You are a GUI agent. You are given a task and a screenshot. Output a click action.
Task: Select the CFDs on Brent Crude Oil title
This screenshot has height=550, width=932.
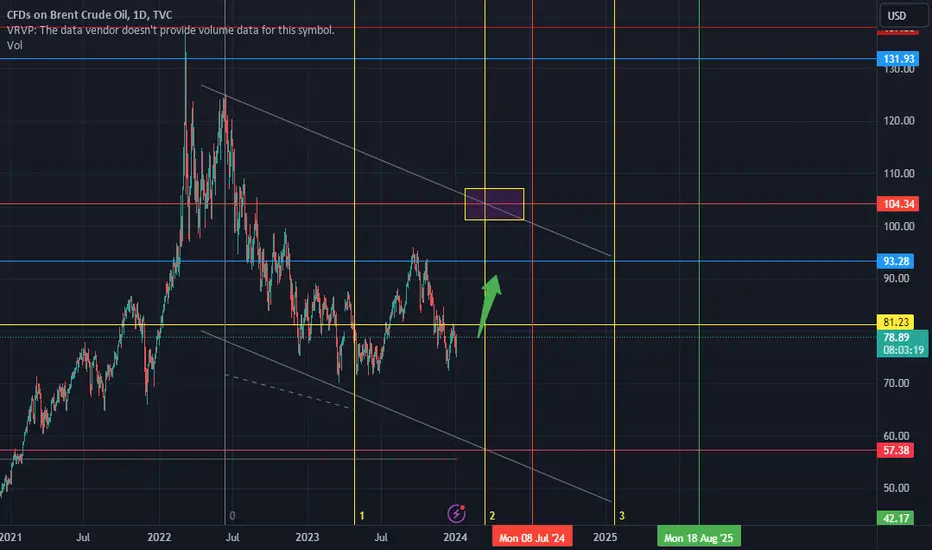[90, 15]
